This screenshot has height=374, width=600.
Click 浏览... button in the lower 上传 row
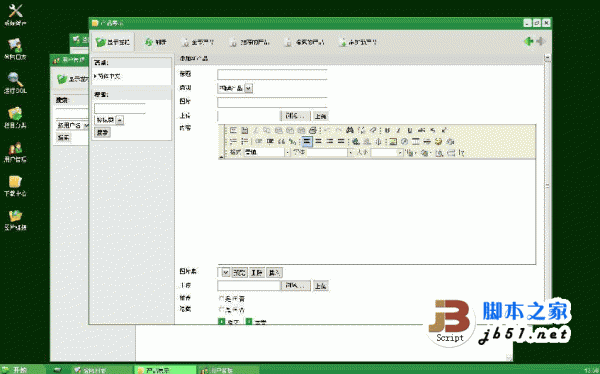click(296, 286)
